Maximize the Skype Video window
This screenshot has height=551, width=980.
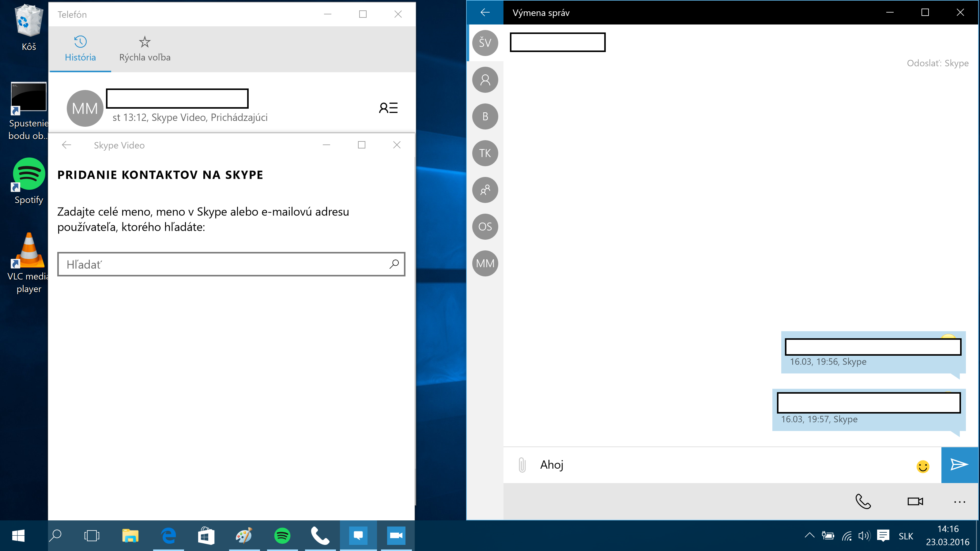tap(362, 145)
